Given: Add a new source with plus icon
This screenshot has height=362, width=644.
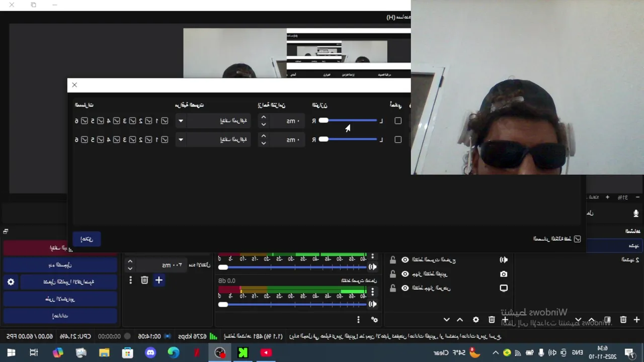Looking at the screenshot, I should click(x=505, y=320).
